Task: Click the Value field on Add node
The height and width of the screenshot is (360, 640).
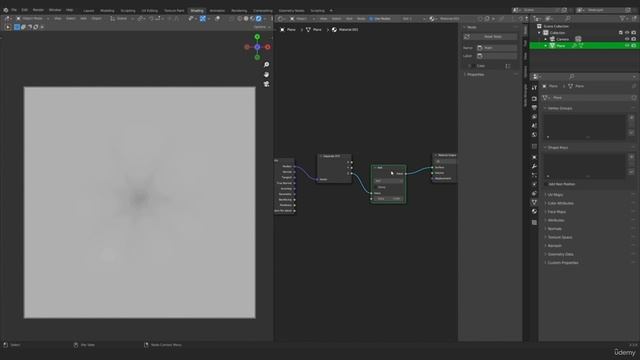Action: 388,199
